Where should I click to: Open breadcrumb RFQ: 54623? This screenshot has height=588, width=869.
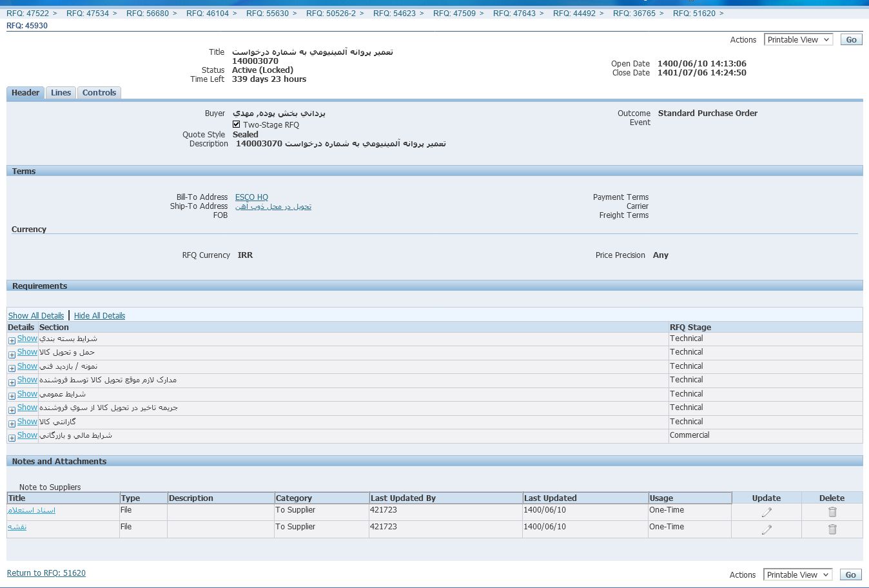coord(395,13)
